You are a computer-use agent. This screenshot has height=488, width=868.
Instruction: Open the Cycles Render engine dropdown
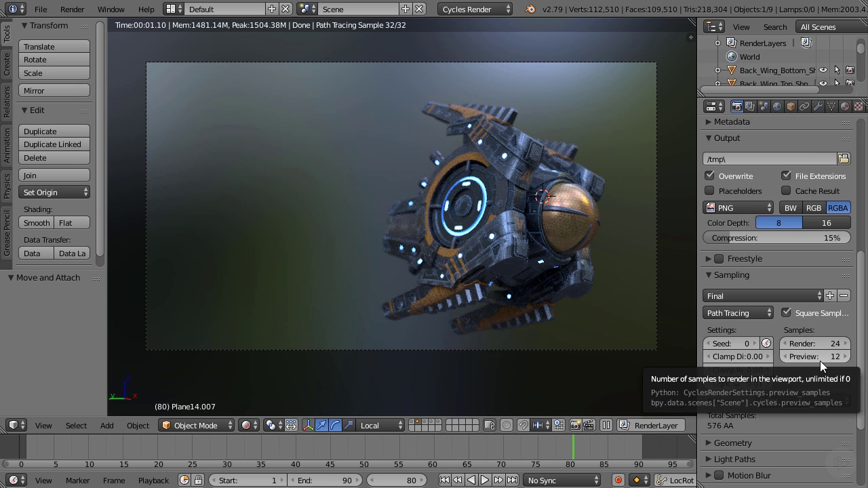coord(475,9)
